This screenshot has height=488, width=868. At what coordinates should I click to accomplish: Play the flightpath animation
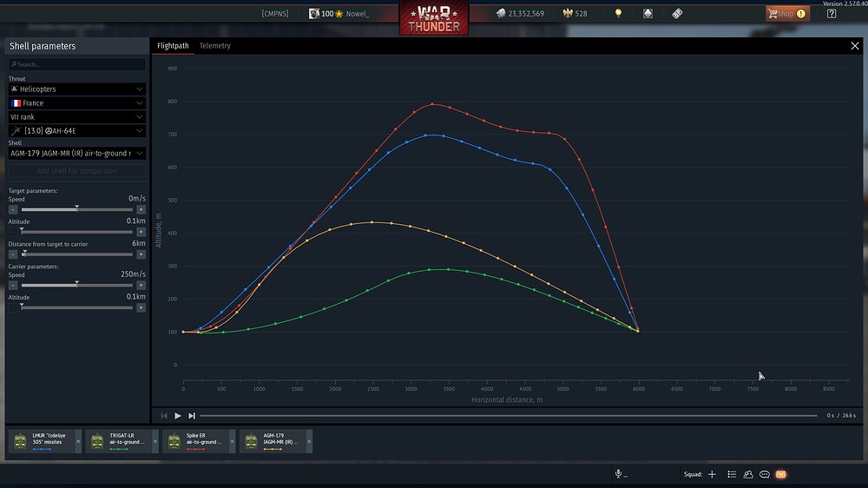(x=178, y=415)
